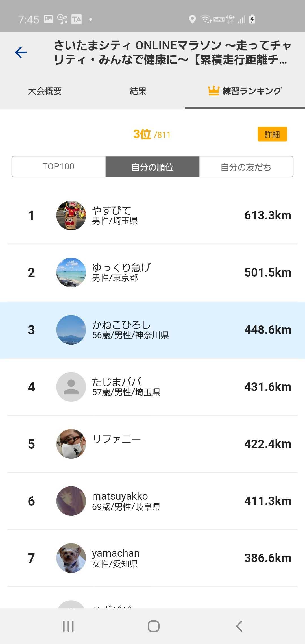Select highlighted かねこひろし row

pos(152,330)
